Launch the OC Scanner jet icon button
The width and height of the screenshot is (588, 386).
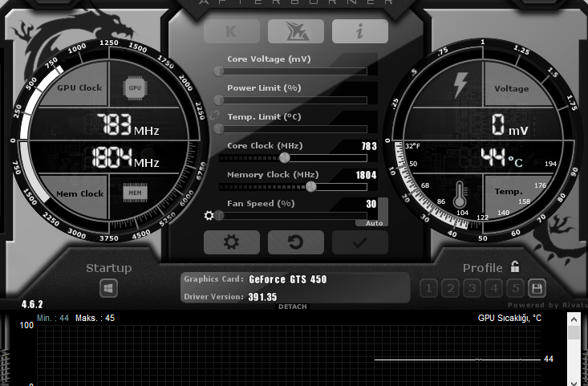[296, 31]
